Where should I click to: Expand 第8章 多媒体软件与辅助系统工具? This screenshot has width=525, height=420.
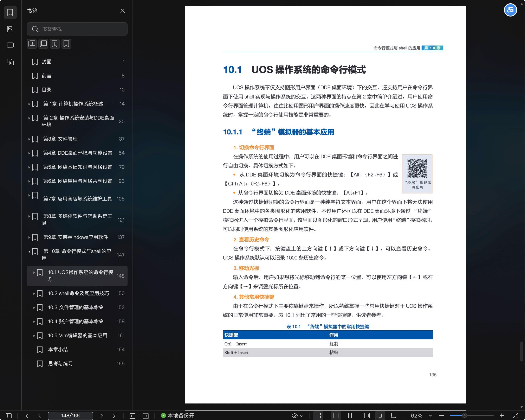coord(29,216)
